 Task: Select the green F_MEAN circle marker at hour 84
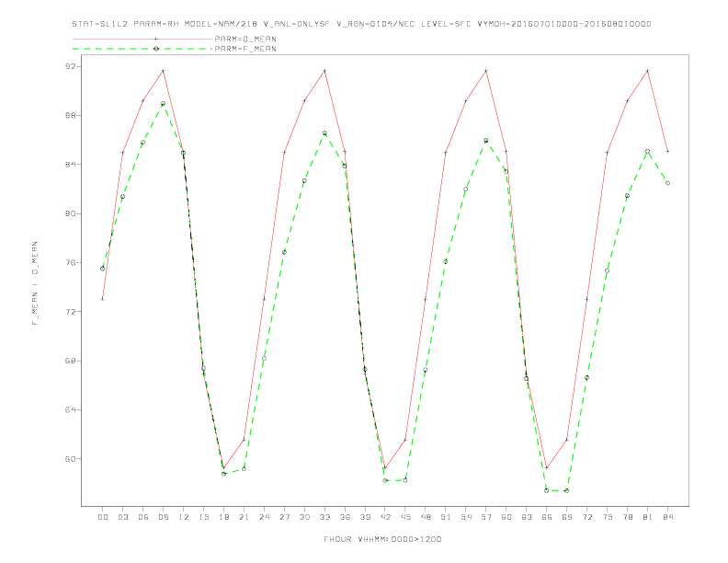[667, 183]
